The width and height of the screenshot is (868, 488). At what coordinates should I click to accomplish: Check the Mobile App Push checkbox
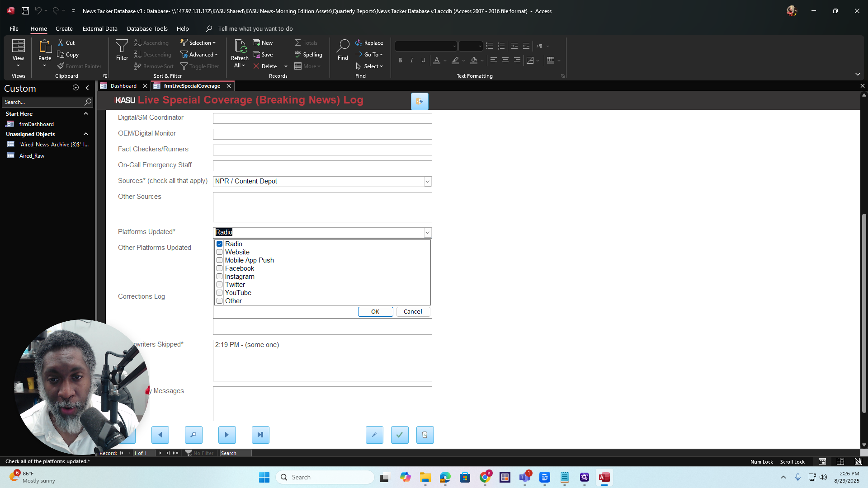[219, 260]
